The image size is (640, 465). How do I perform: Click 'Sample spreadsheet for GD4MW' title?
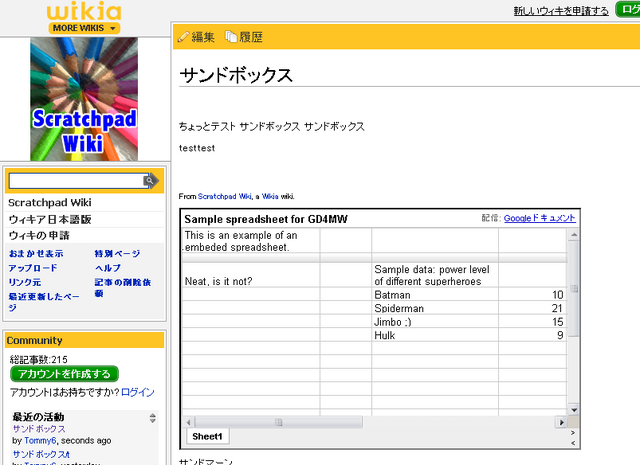(x=266, y=219)
